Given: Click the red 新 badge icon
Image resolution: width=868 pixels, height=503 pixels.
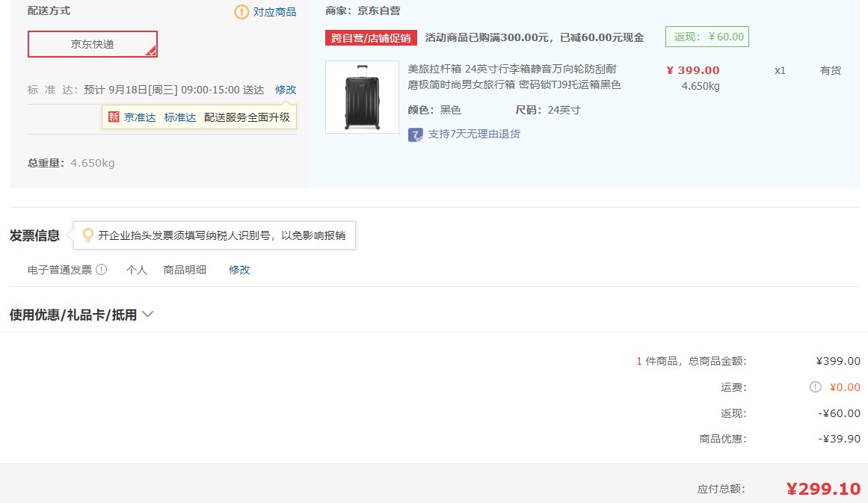Looking at the screenshot, I should 114,117.
